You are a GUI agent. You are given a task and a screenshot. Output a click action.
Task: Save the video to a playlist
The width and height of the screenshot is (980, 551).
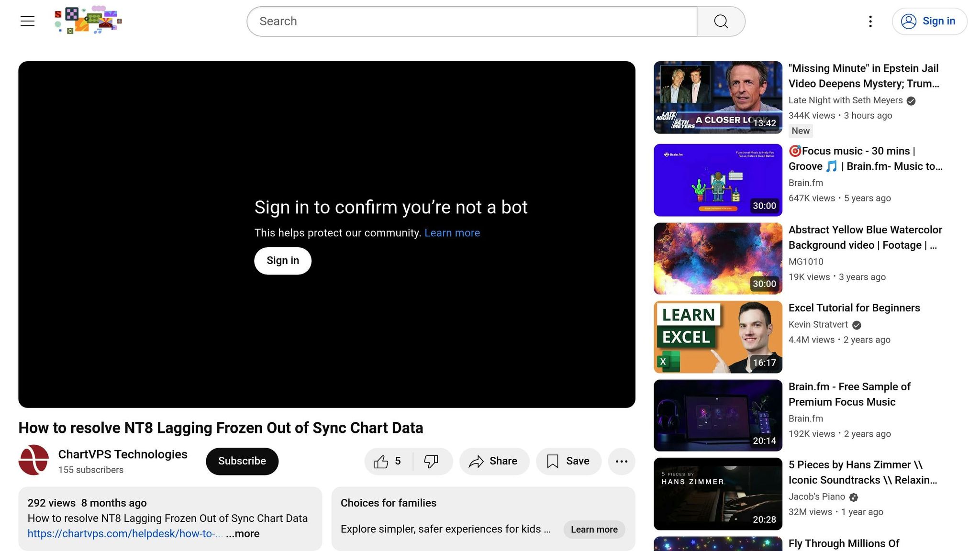[x=568, y=461]
